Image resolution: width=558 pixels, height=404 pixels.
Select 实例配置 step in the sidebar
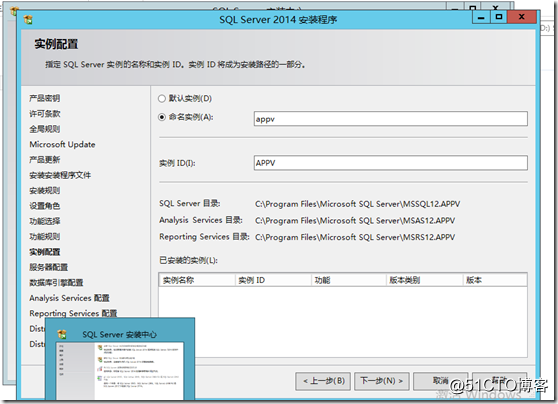pos(45,252)
